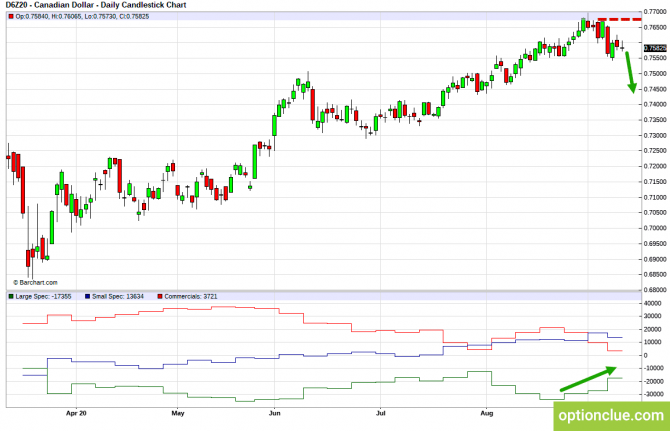Click the 0.76500 price axis label
This screenshot has width=670, height=431.
655,27
